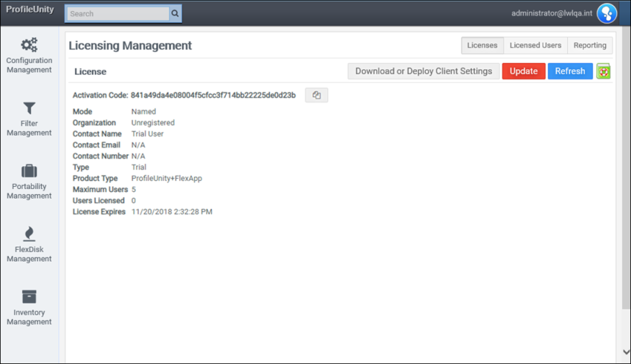Open help via the lifebuoy icon
The height and width of the screenshot is (364, 631).
[x=604, y=71]
